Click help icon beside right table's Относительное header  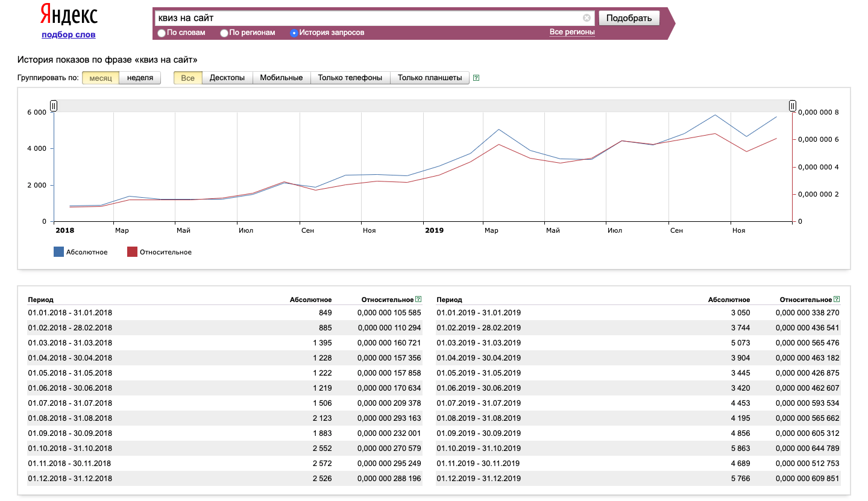837,300
